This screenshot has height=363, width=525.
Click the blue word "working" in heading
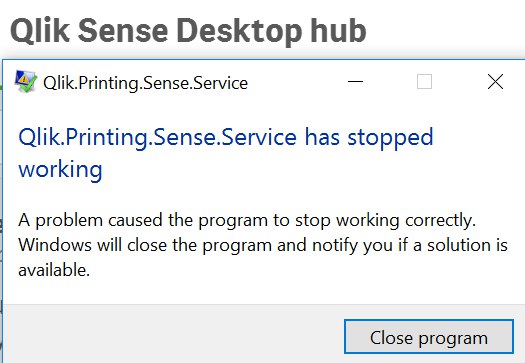point(60,169)
